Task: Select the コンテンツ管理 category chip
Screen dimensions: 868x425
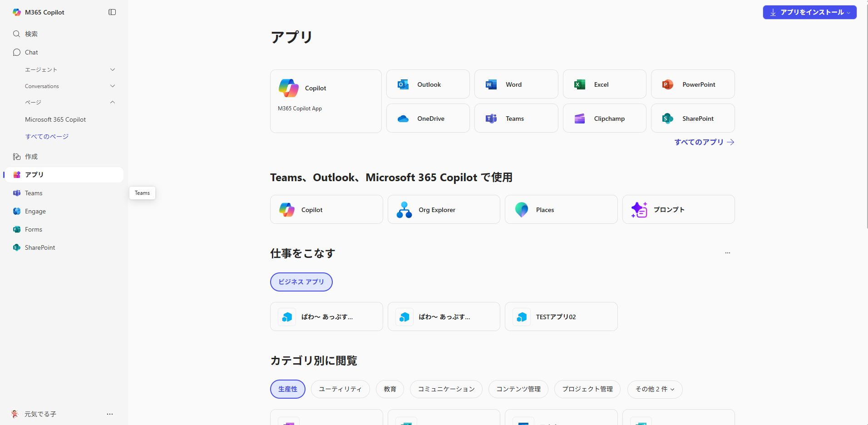Action: pos(518,389)
